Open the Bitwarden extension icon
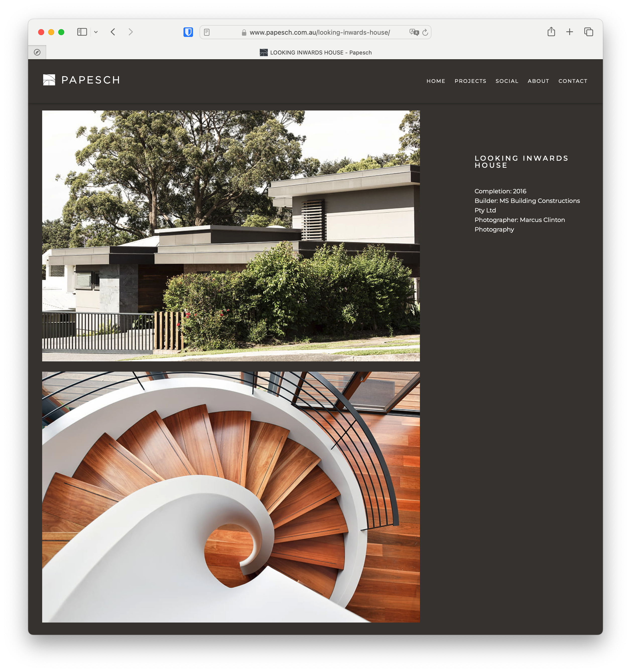This screenshot has height=672, width=631. point(188,32)
